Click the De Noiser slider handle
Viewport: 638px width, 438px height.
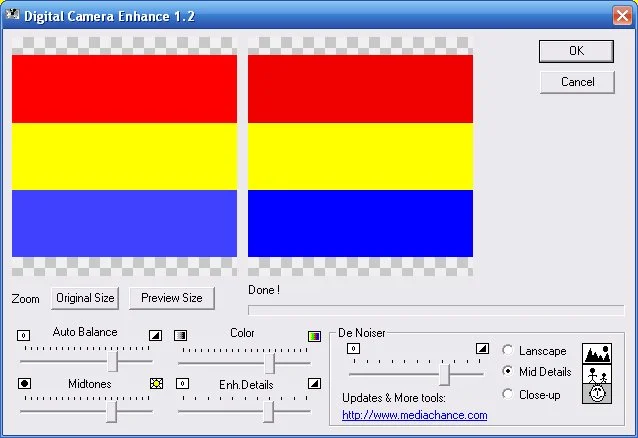coord(444,374)
